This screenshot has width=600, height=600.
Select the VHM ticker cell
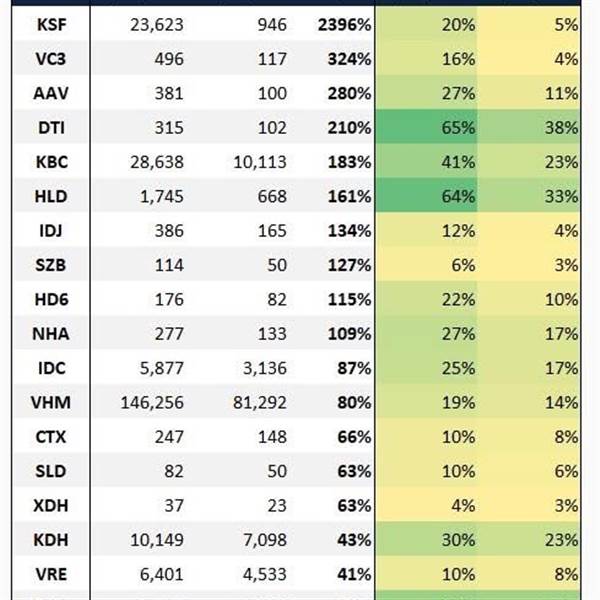click(51, 403)
